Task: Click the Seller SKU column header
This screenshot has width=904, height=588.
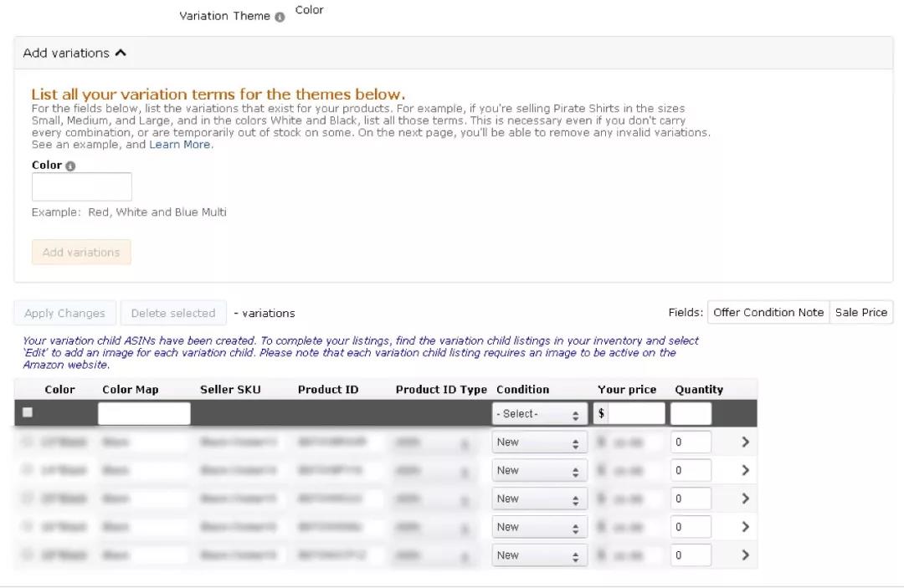Action: (x=230, y=390)
